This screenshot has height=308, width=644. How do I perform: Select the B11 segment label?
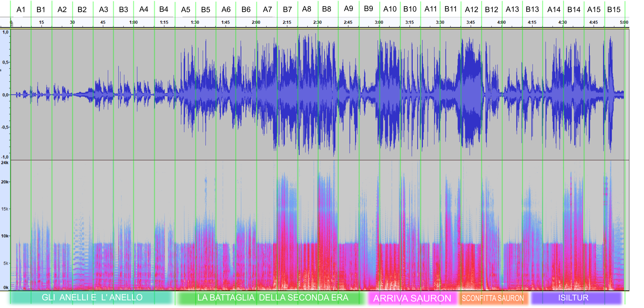coord(451,9)
